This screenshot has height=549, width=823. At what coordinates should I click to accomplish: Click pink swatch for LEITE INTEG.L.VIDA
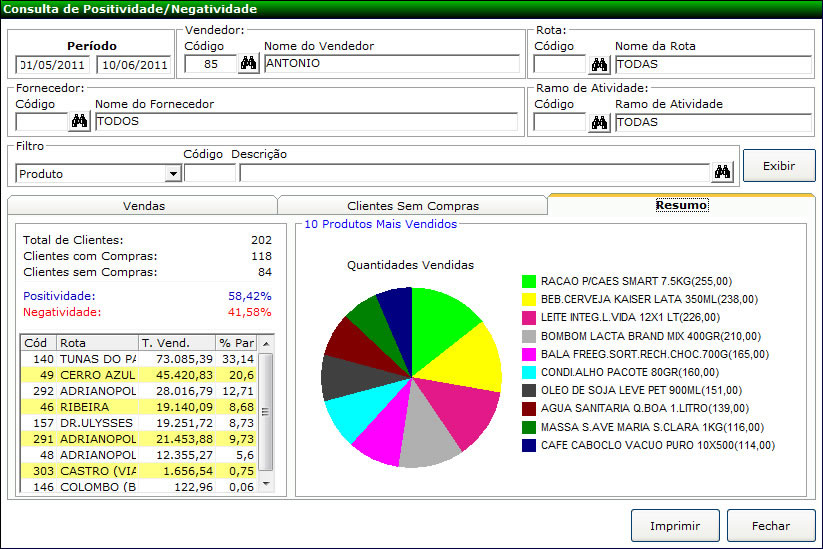tap(529, 318)
